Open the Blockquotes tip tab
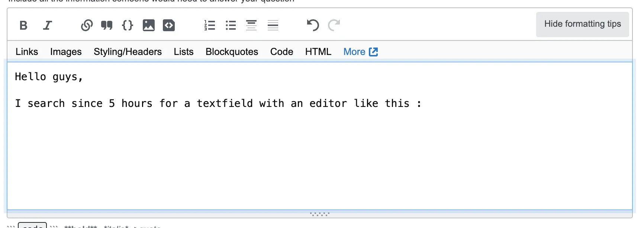The height and width of the screenshot is (228, 644). pyautogui.click(x=232, y=52)
